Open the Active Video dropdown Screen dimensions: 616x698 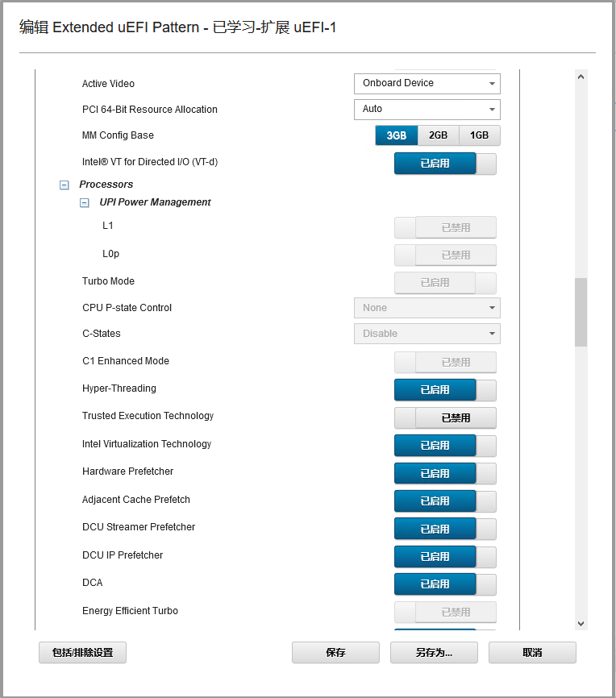pos(427,84)
